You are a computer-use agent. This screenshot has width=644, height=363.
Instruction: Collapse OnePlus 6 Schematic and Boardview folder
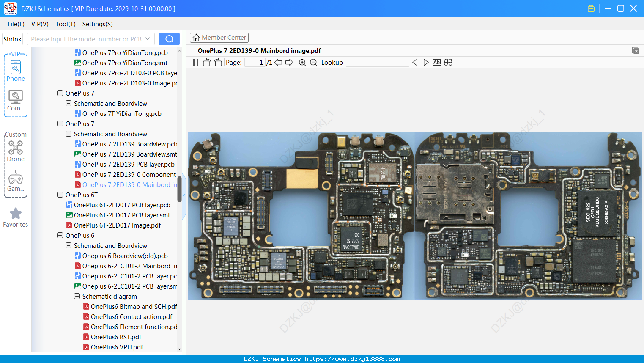[x=69, y=245]
